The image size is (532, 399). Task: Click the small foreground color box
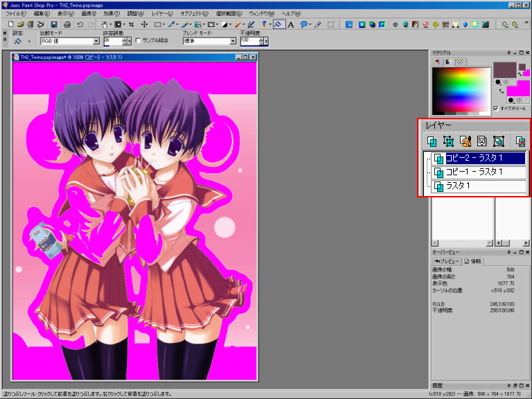tap(522, 67)
